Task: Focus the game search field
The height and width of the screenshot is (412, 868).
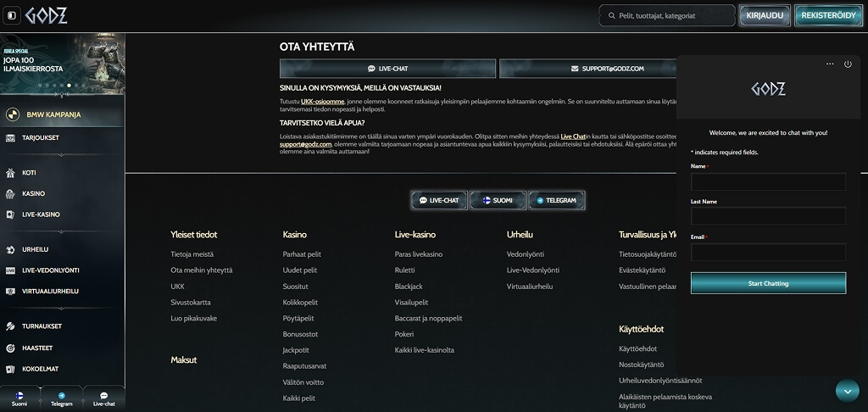Action: click(x=667, y=15)
